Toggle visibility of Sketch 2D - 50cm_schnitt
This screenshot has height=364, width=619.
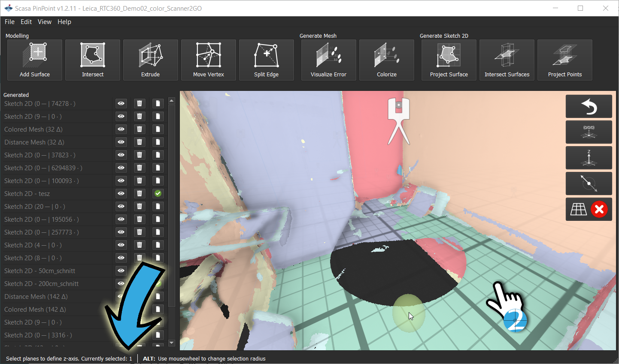(x=121, y=271)
